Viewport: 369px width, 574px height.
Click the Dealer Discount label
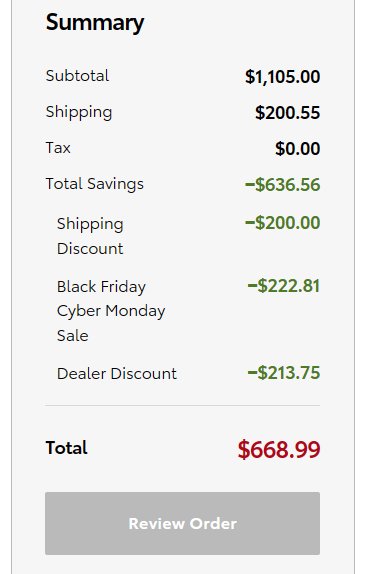coord(117,374)
